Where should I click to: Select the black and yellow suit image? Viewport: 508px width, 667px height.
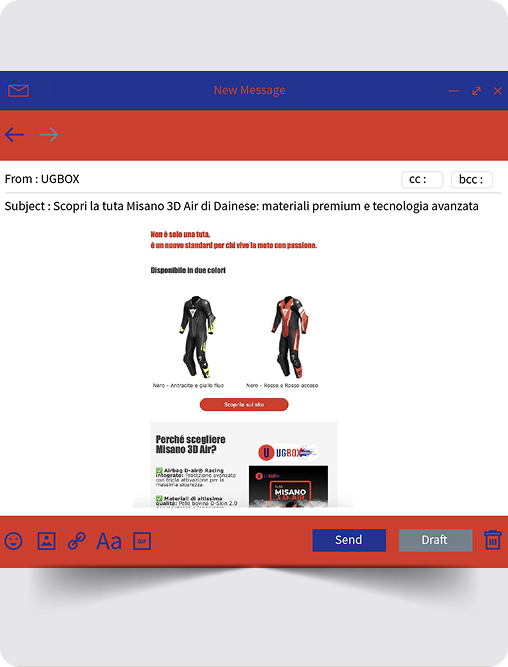click(197, 337)
